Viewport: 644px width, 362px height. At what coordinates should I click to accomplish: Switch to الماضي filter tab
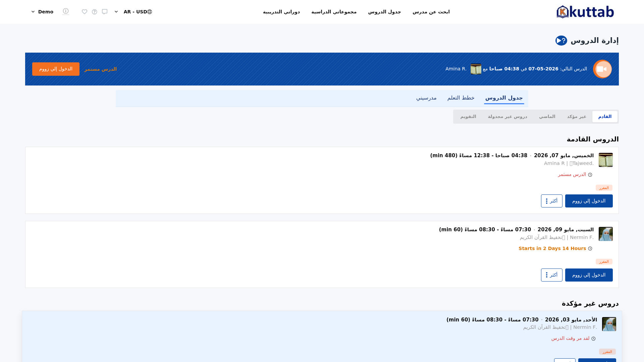coord(547,117)
